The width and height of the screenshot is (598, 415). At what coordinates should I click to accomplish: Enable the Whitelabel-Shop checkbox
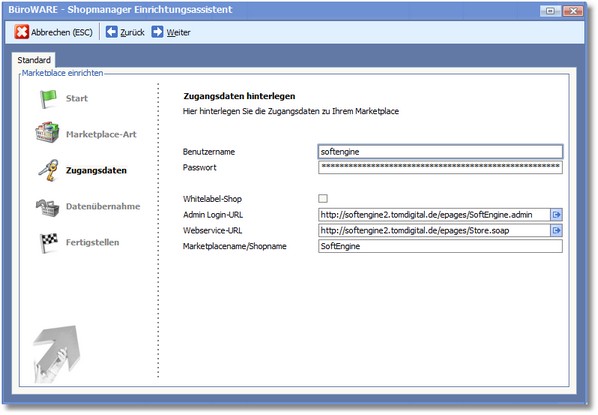[x=323, y=198]
